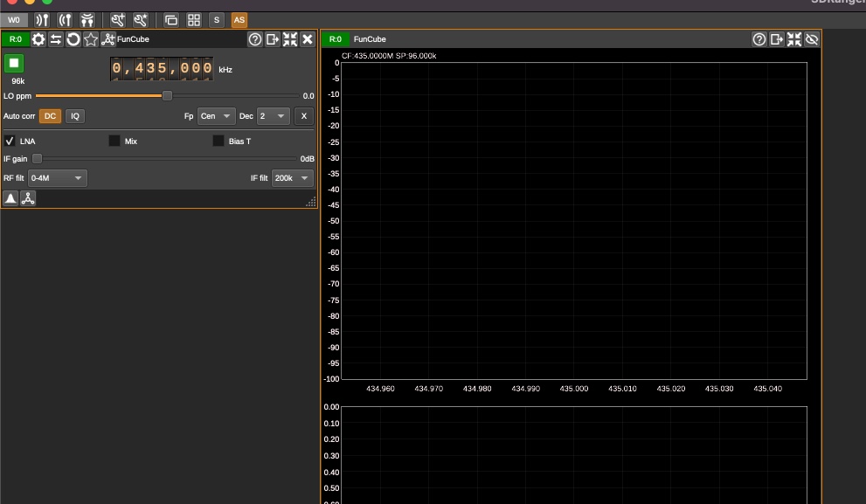This screenshot has height=504, width=866.
Task: Add a MIMO device from the toolbar
Action: (x=87, y=20)
